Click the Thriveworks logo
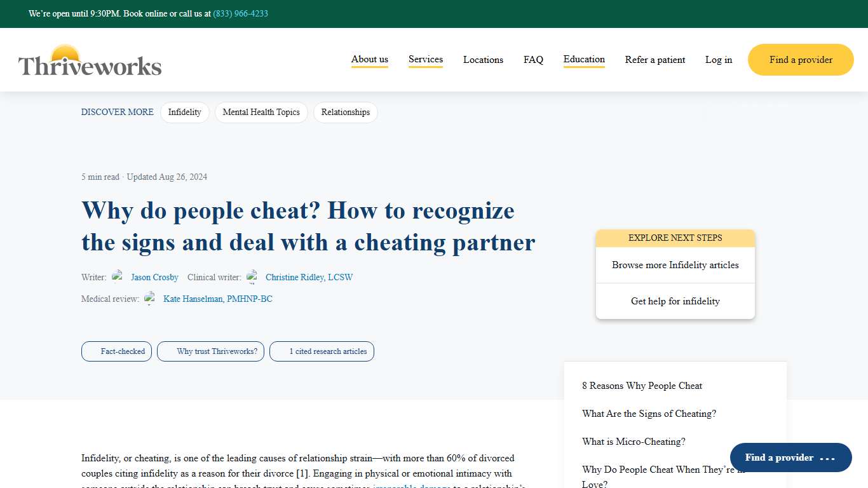Viewport: 868px width, 488px height. (89, 60)
